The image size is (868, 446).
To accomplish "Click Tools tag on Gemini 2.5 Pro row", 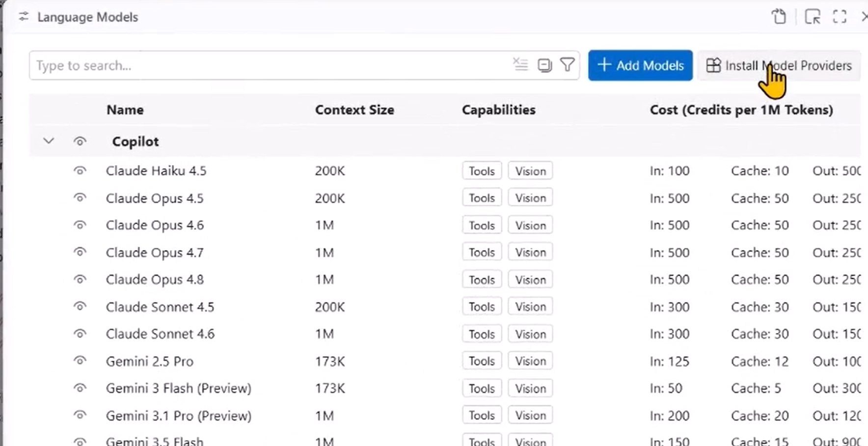I will 482,361.
